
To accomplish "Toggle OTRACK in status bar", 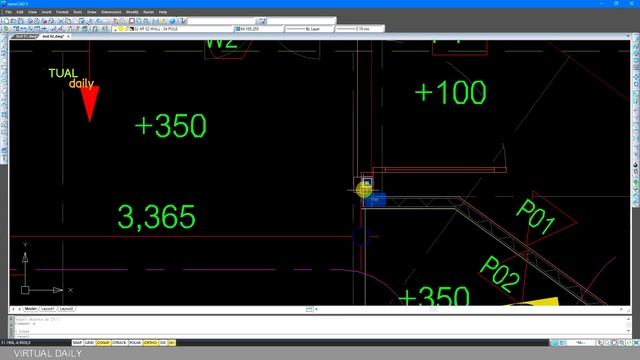I will pos(119,343).
